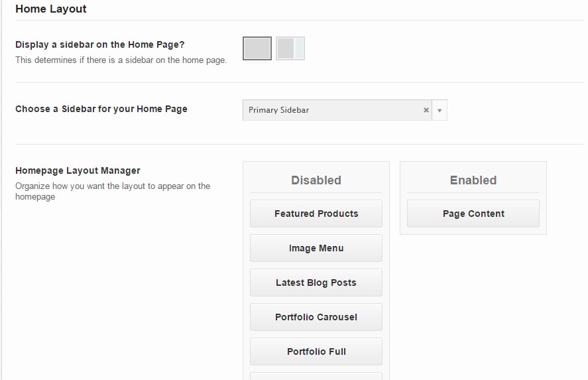
Task: Select the full-width no-sidebar layout image
Action: 257,48
